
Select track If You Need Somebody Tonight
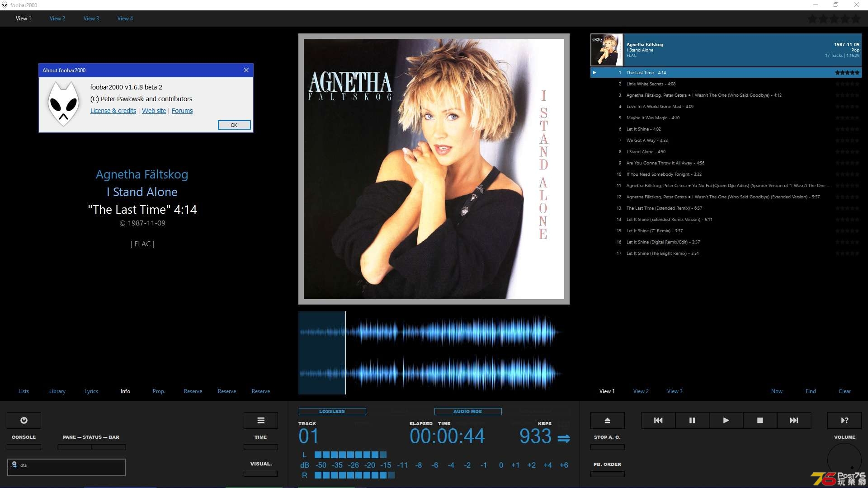(726, 174)
